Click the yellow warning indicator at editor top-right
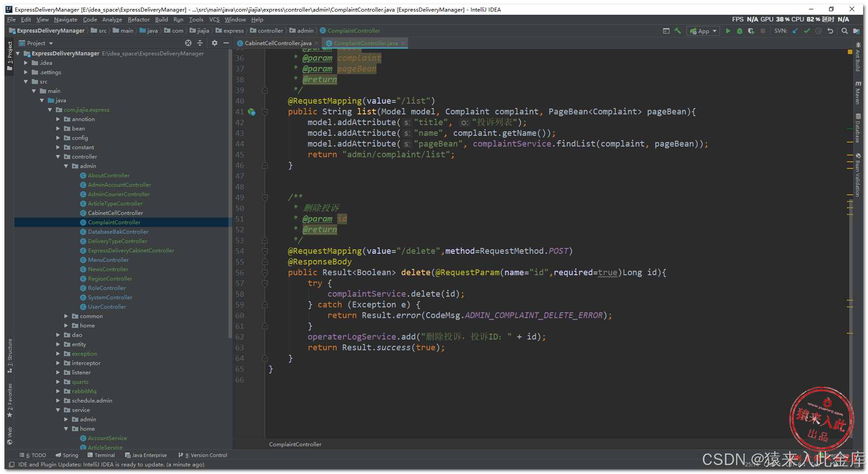Viewport: 868px width, 474px height. [850, 52]
